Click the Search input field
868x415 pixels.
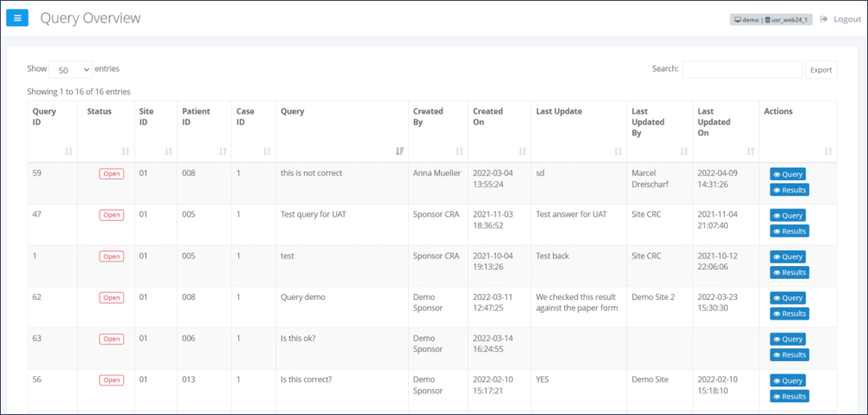[742, 69]
